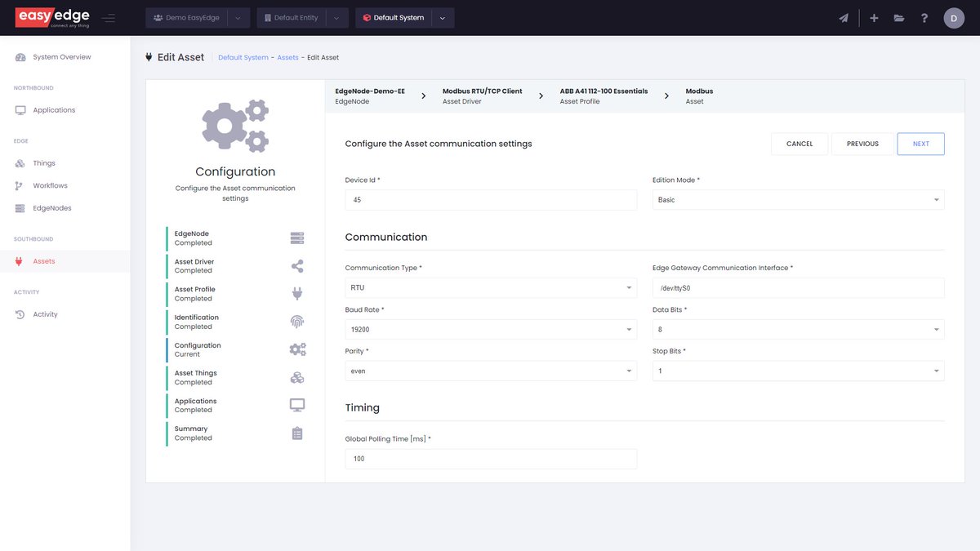Select the Configuration gears icon

(x=297, y=349)
